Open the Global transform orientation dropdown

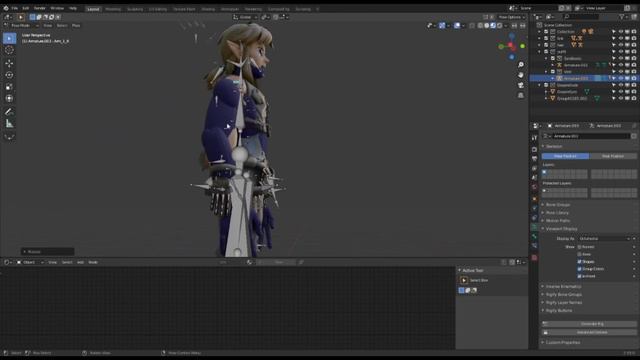point(245,17)
